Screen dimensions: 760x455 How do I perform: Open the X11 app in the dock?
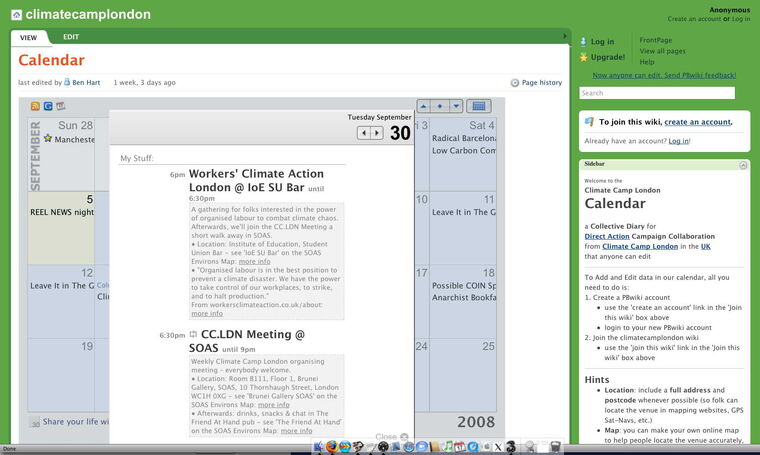click(498, 447)
